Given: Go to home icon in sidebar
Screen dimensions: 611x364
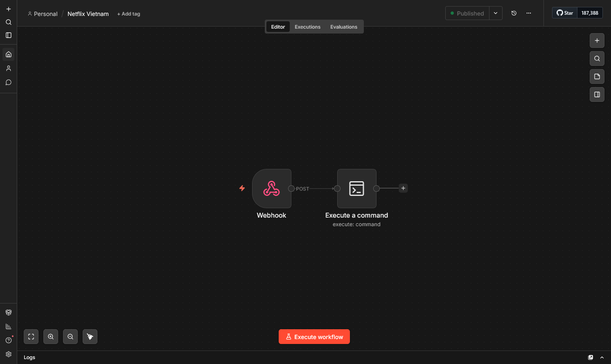Looking at the screenshot, I should pos(9,54).
